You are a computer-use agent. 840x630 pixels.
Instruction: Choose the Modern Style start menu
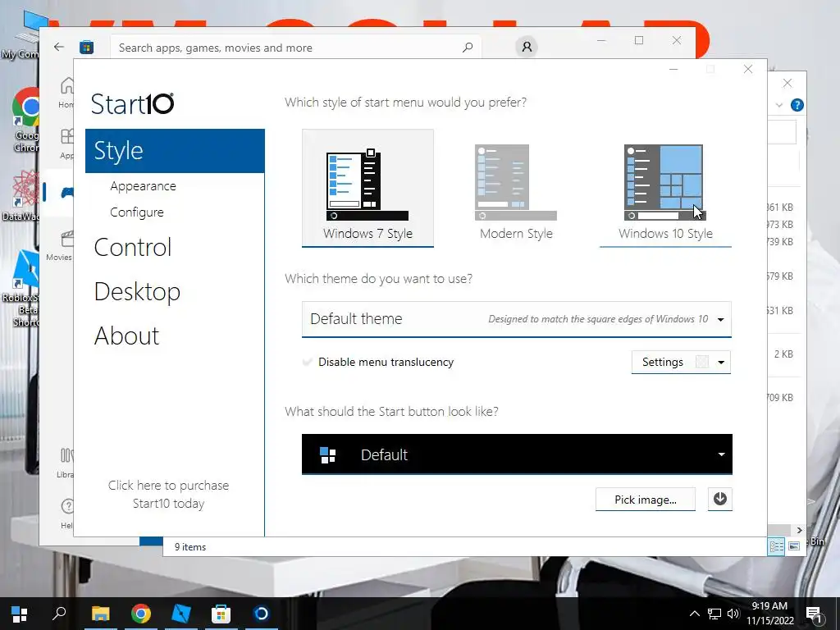point(516,188)
